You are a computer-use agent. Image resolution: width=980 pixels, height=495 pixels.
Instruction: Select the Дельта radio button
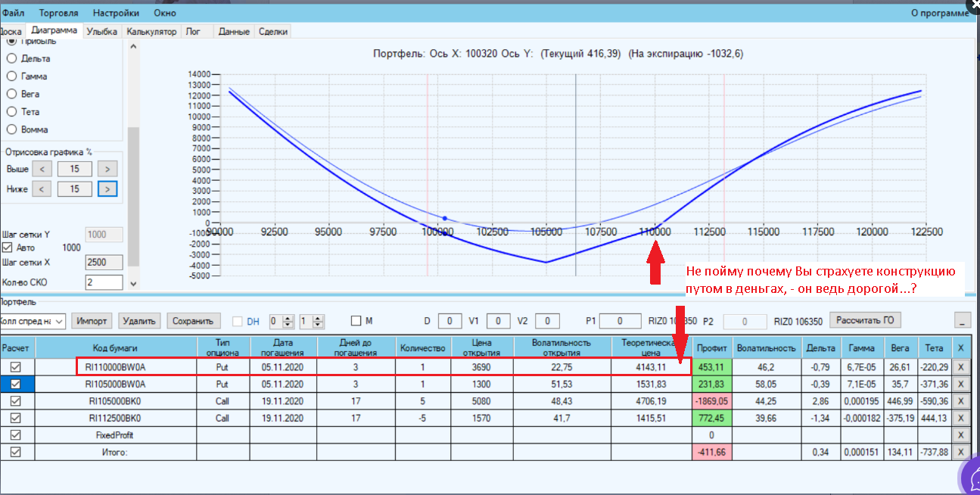click(11, 58)
